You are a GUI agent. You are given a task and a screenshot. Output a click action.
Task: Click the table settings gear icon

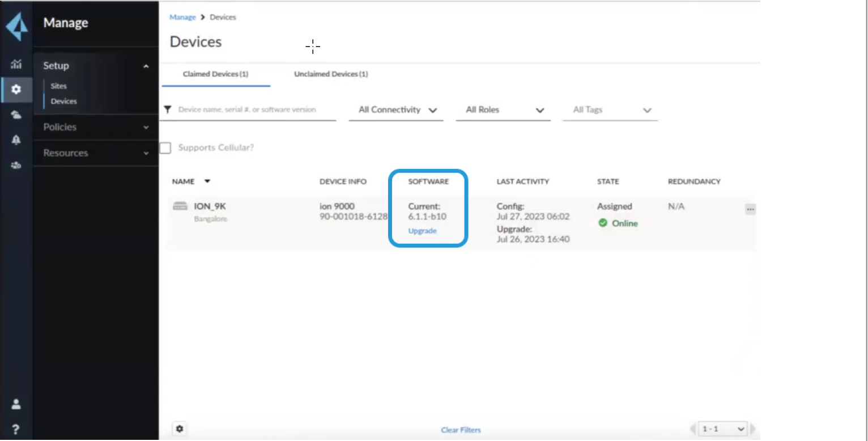tap(180, 429)
